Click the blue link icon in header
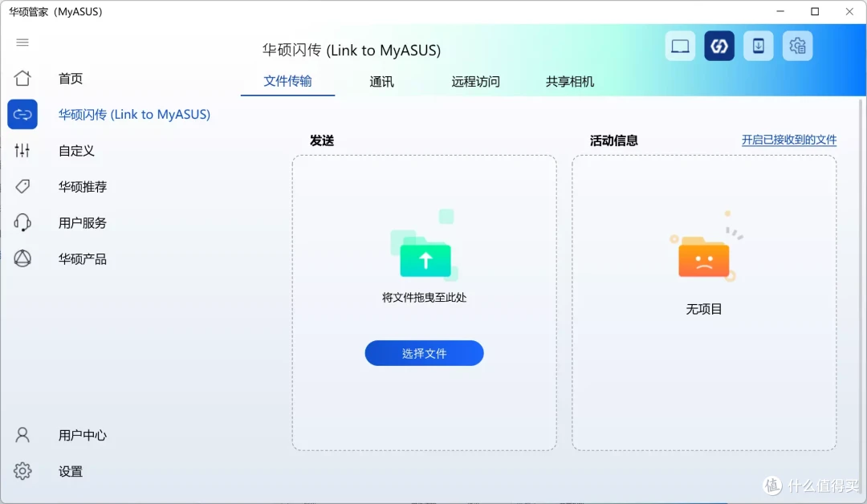The image size is (867, 504). pyautogui.click(x=718, y=46)
